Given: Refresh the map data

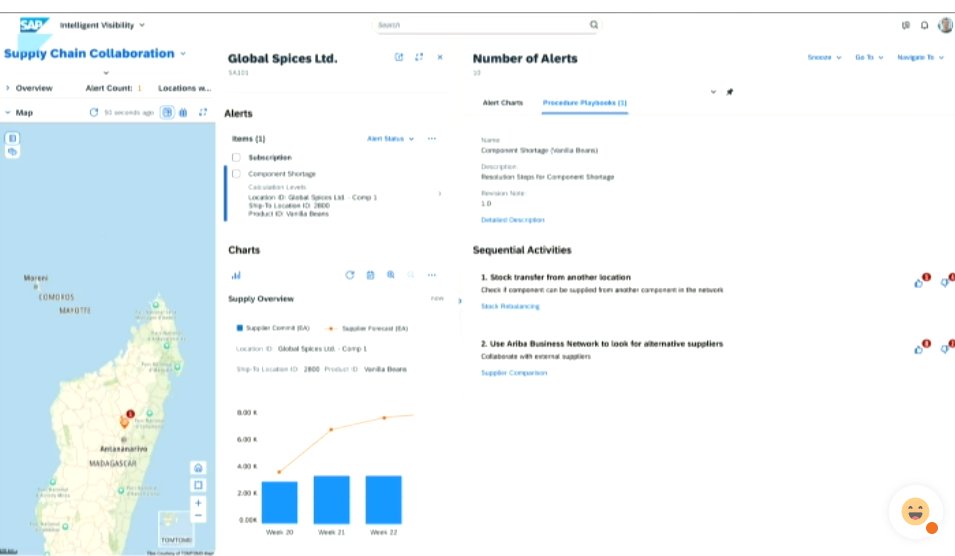Looking at the screenshot, I should [x=94, y=112].
